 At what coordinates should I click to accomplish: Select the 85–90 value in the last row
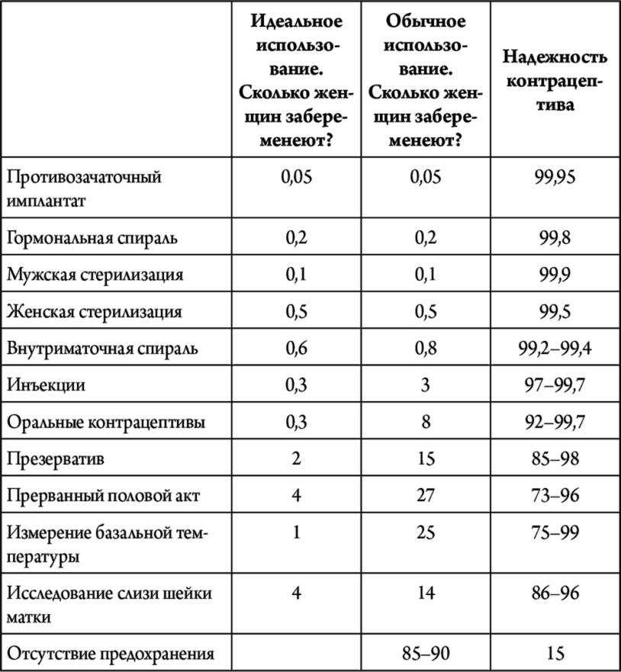click(x=425, y=654)
